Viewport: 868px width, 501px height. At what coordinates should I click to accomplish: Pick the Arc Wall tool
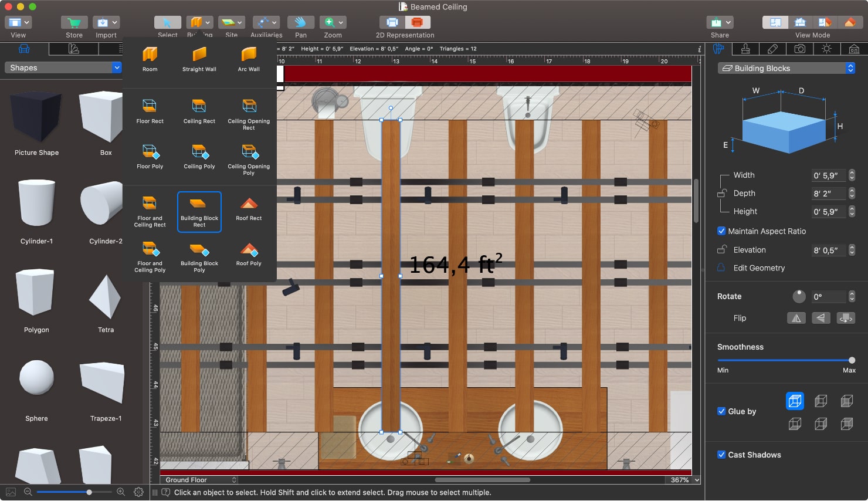tap(249, 59)
